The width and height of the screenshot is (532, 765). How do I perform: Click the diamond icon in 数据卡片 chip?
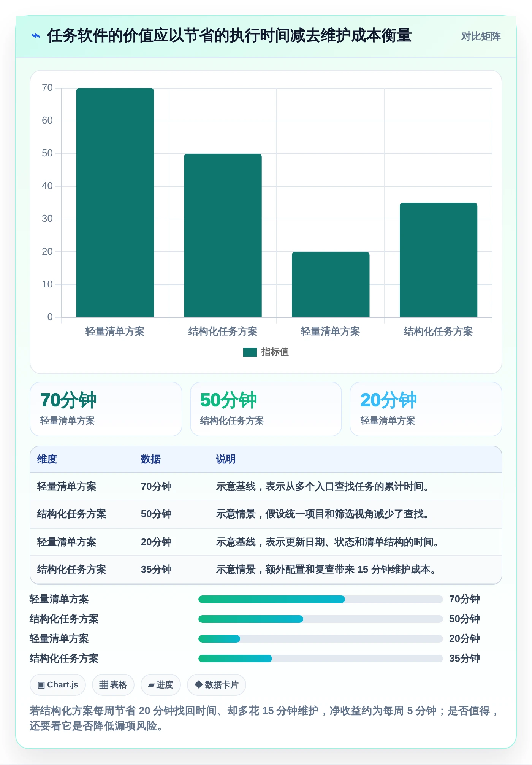(198, 685)
